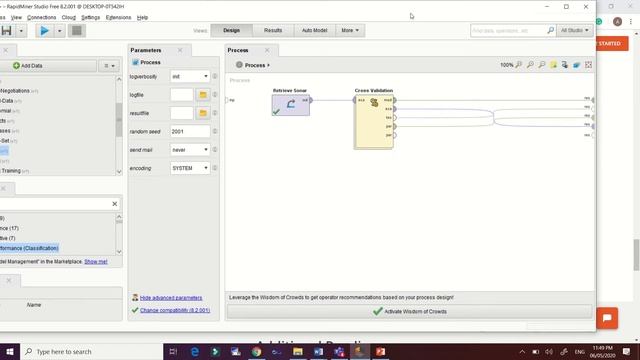Image resolution: width=640 pixels, height=360 pixels.
Task: Expand the More views dropdown
Action: click(350, 30)
